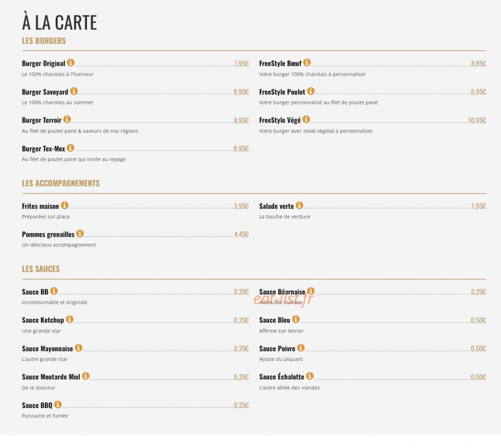Screen dimensions: 501x448
Task: Open the Frites maison info icon
Action: pos(64,205)
